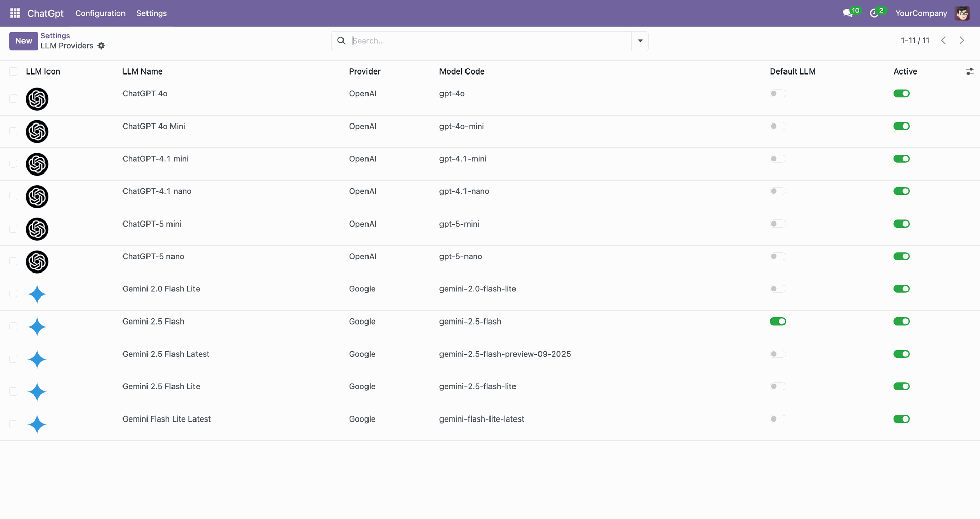The width and height of the screenshot is (980, 519).
Task: Click the OpenAI icon for ChatGPT-4.1 mini
Action: [x=37, y=164]
